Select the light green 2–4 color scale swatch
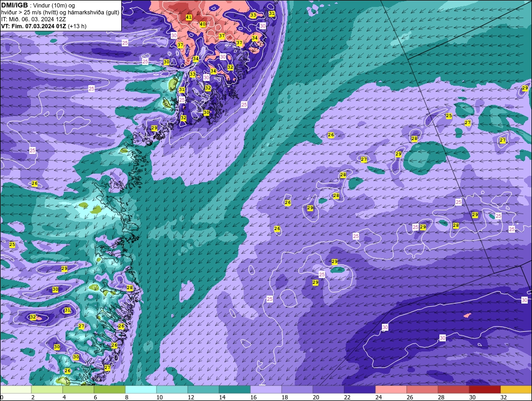Screen dimensions: 532x401 47,389
